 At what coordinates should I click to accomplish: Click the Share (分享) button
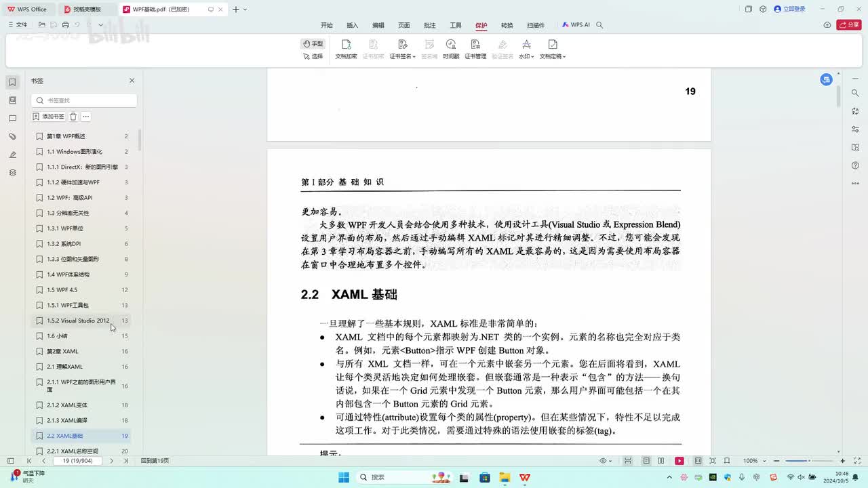click(849, 25)
